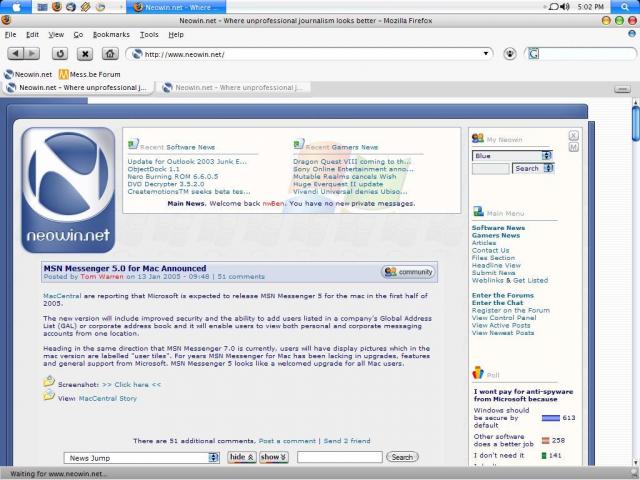Open the Go menu
Viewport: 640px width, 480px height.
click(78, 35)
